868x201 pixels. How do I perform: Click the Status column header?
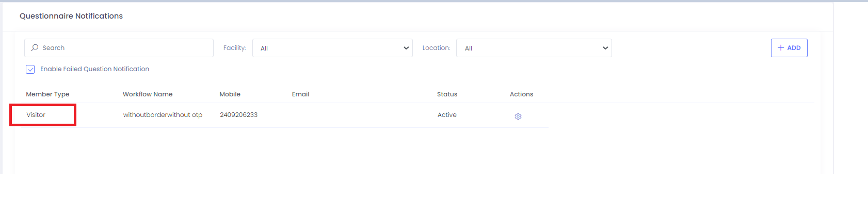(x=447, y=94)
